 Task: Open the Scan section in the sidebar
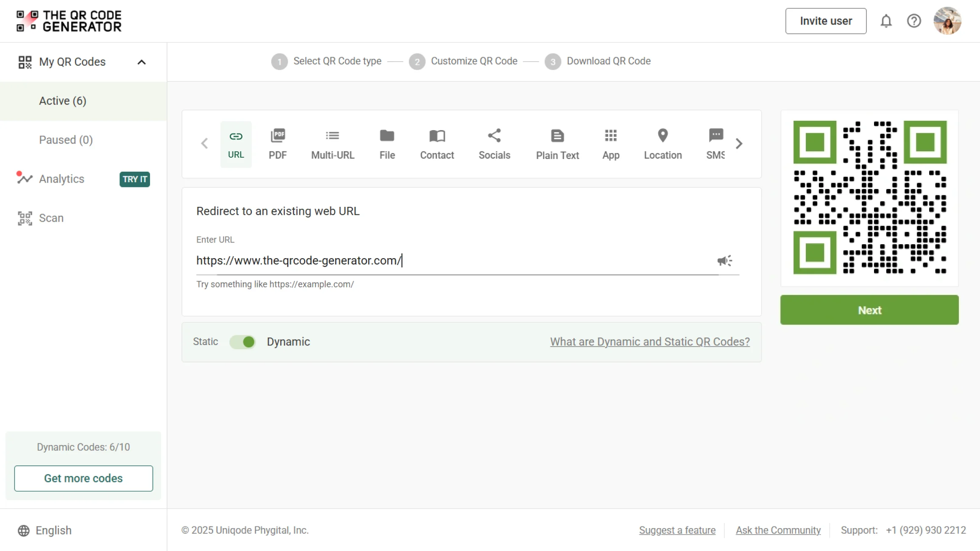(x=51, y=218)
